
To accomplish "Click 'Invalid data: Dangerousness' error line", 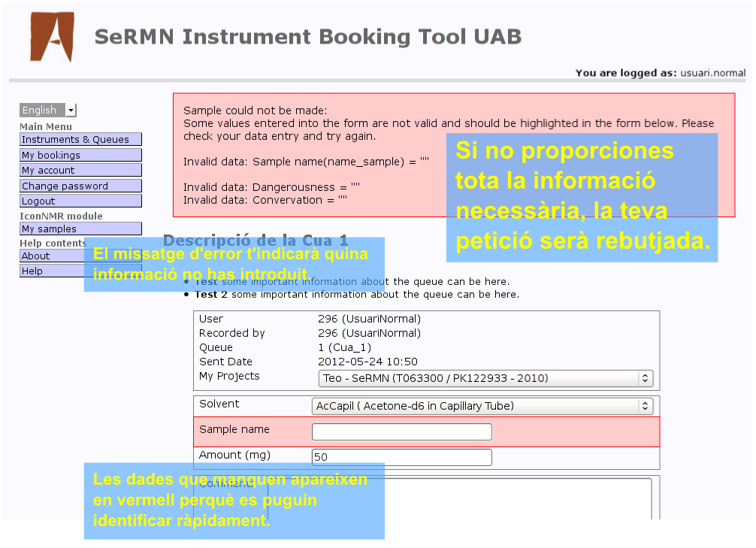I will 271,187.
